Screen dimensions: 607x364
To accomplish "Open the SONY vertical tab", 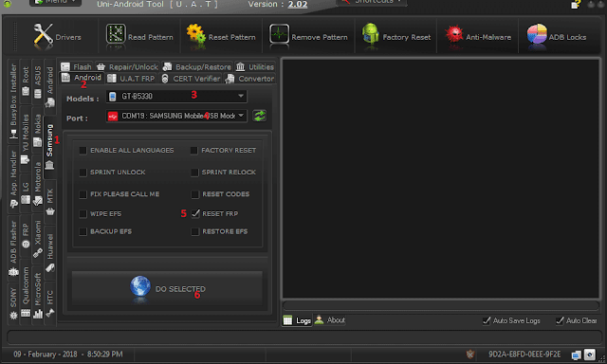I will pos(13,303).
